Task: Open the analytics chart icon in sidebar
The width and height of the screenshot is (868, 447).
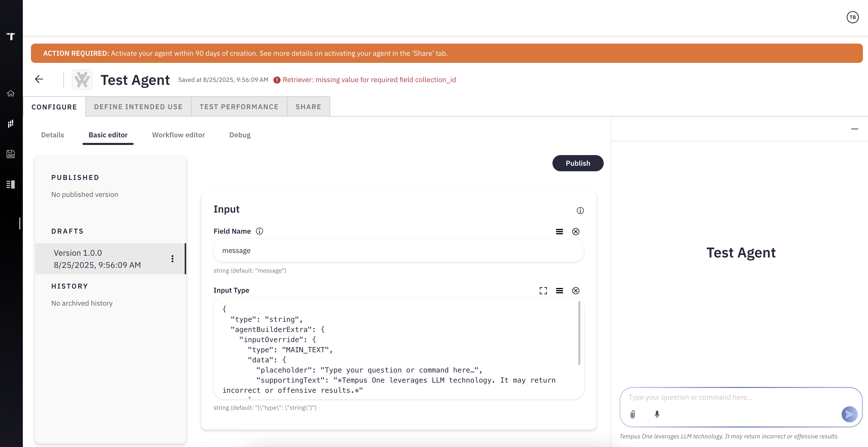Action: pyautogui.click(x=11, y=123)
